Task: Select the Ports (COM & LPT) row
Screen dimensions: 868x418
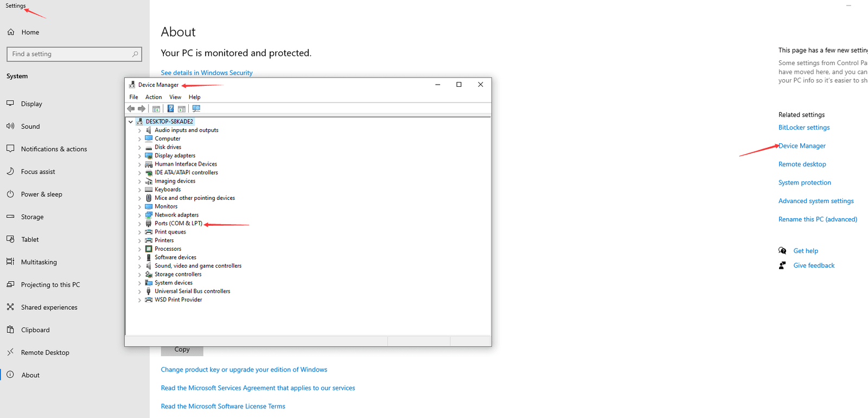Action: 178,224
